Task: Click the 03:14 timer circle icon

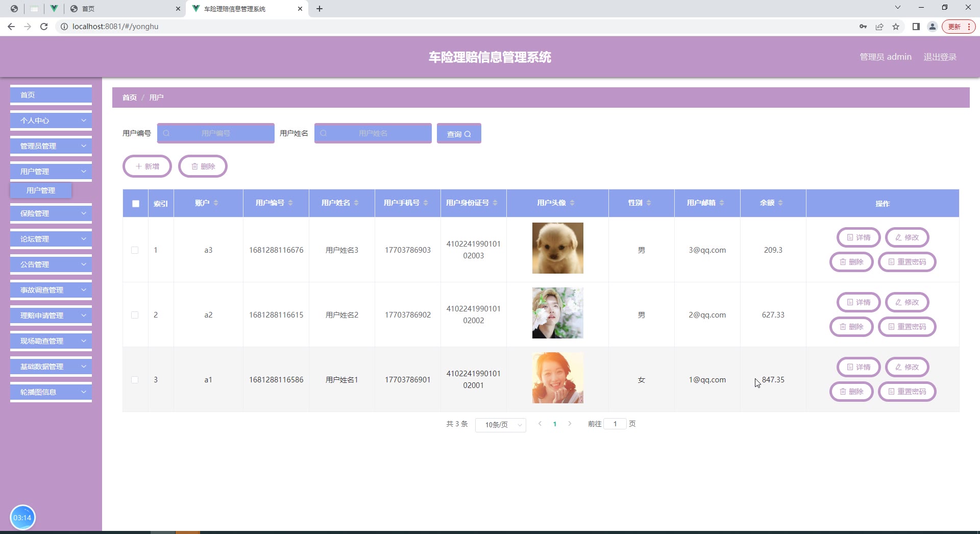Action: pyautogui.click(x=22, y=518)
